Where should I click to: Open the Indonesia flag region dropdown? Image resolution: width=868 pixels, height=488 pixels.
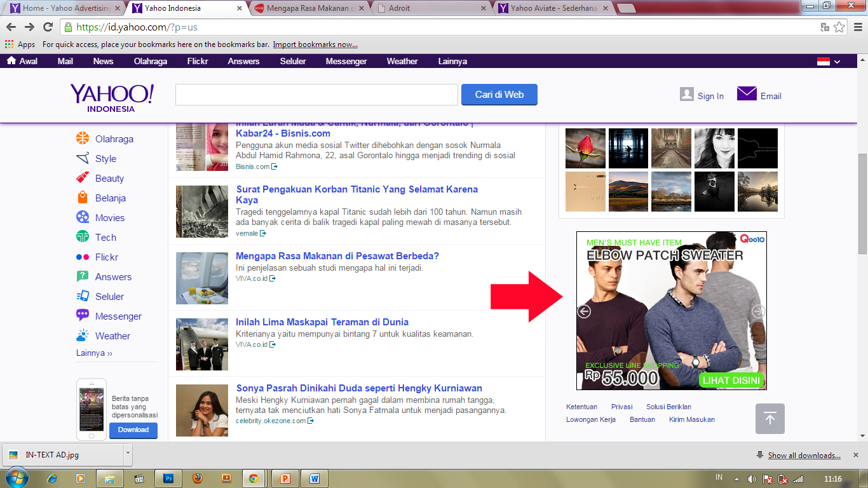828,62
